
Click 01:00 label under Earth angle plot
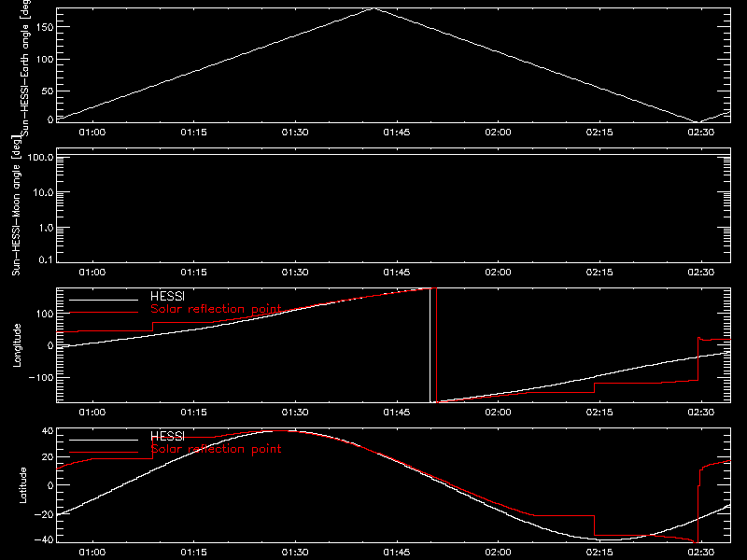click(92, 133)
